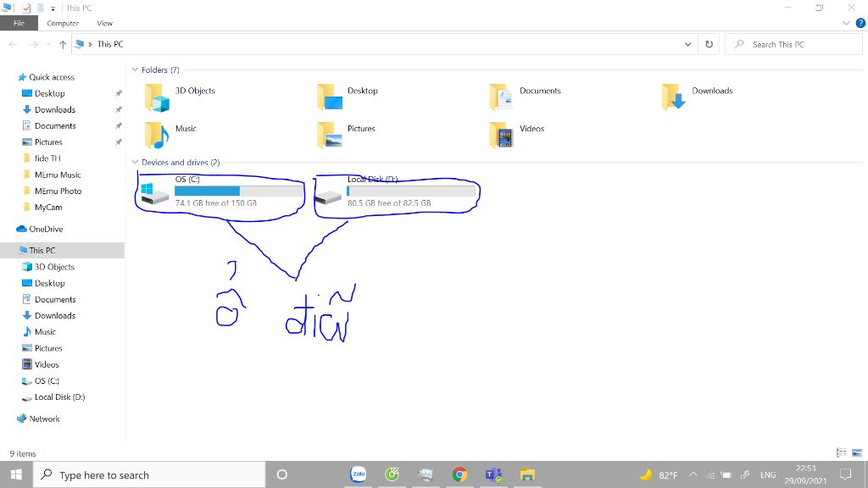Refresh the This PC view
The image size is (868, 488).
pos(709,44)
